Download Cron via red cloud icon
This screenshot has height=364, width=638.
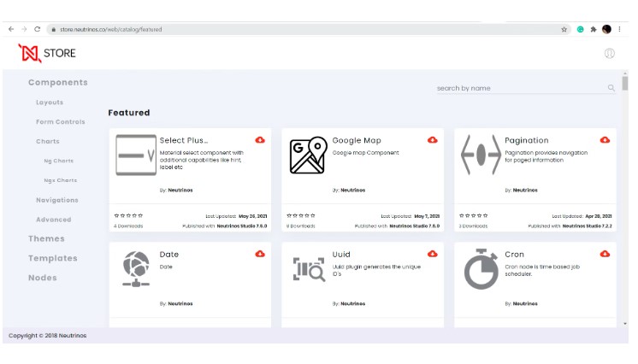click(x=605, y=254)
